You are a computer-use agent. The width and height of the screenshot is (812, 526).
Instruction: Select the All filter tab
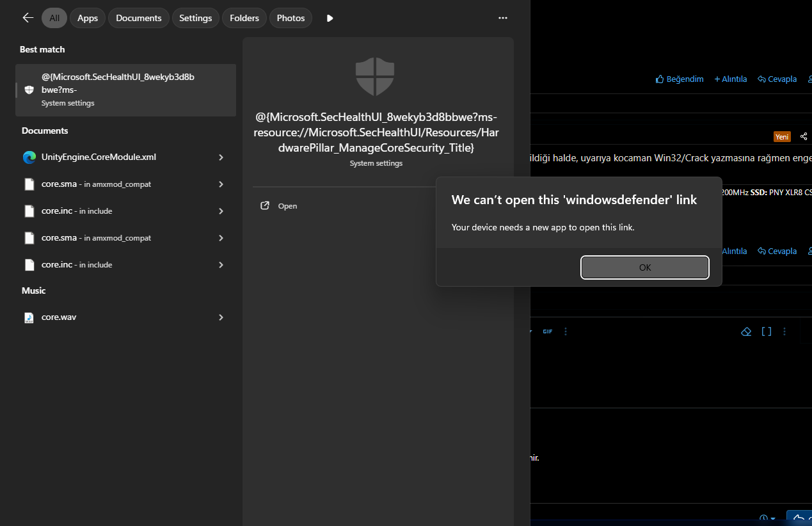[x=54, y=18]
